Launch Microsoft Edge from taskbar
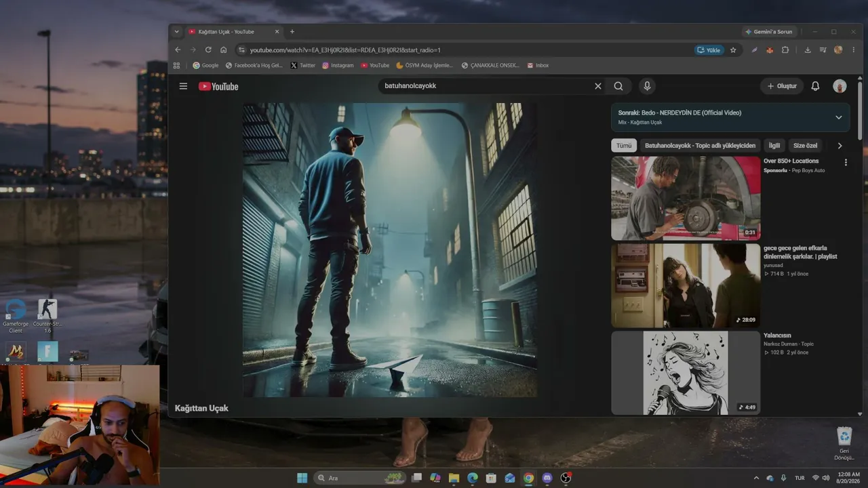Viewport: 868px width, 488px height. [x=473, y=478]
